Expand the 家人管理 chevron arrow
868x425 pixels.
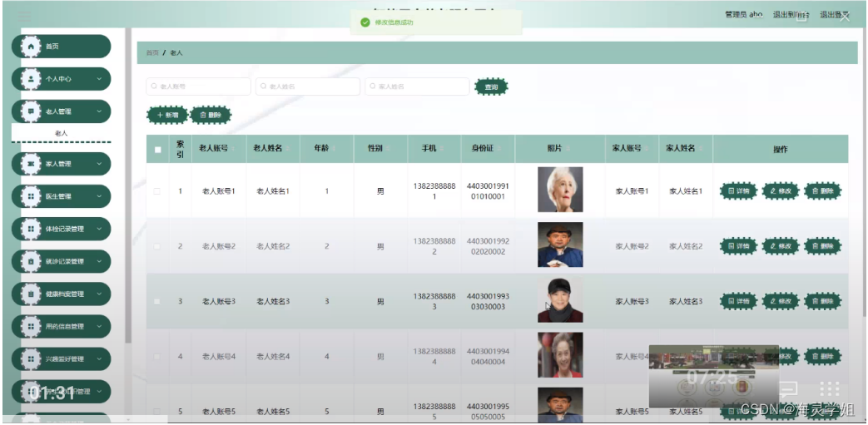click(99, 164)
